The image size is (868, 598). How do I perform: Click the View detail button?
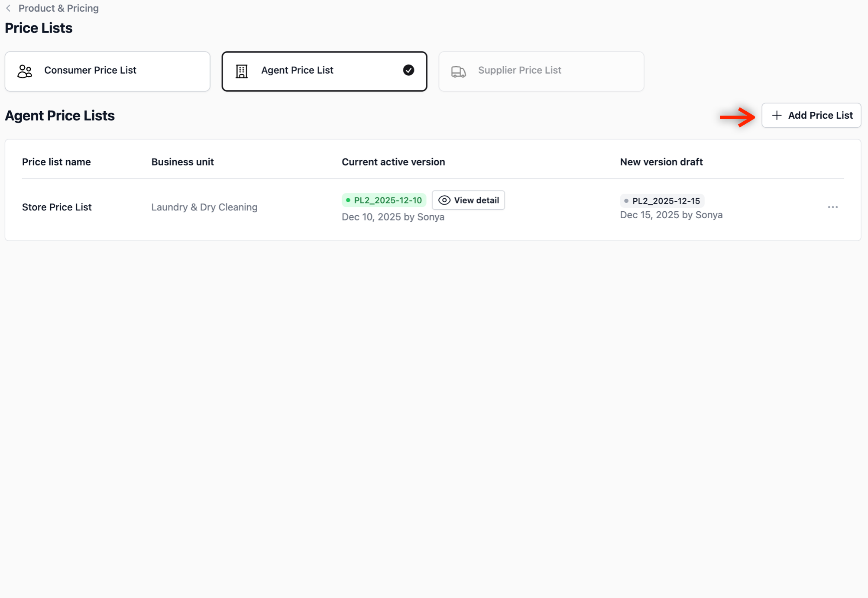(x=468, y=200)
